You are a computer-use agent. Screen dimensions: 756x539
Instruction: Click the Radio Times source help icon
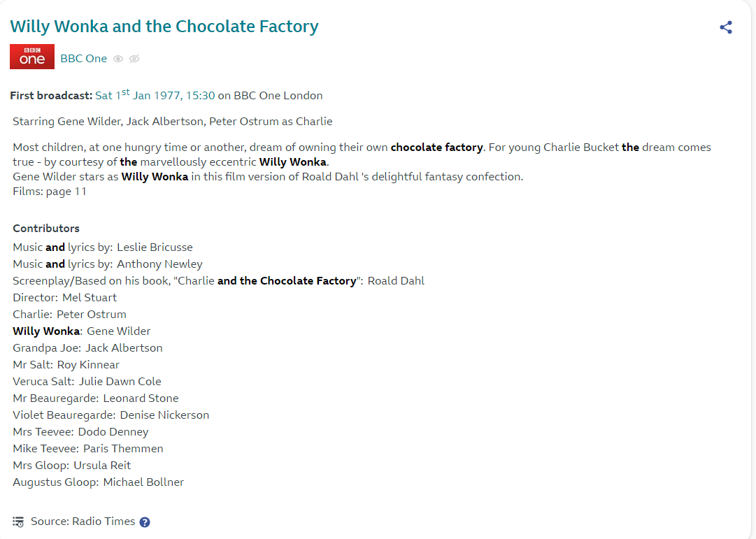tap(145, 522)
